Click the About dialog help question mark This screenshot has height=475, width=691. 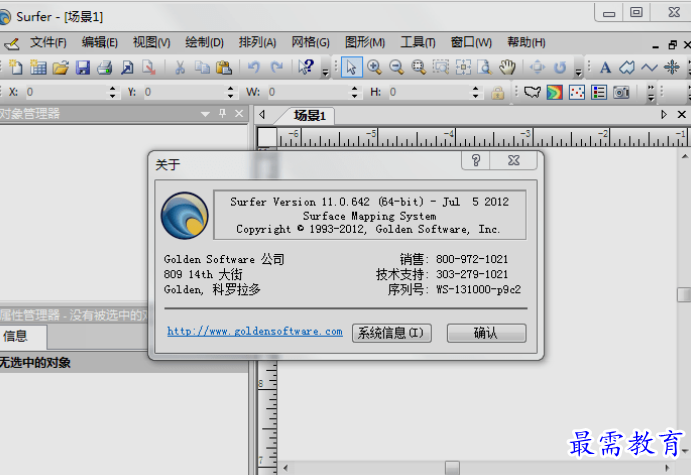(x=476, y=160)
